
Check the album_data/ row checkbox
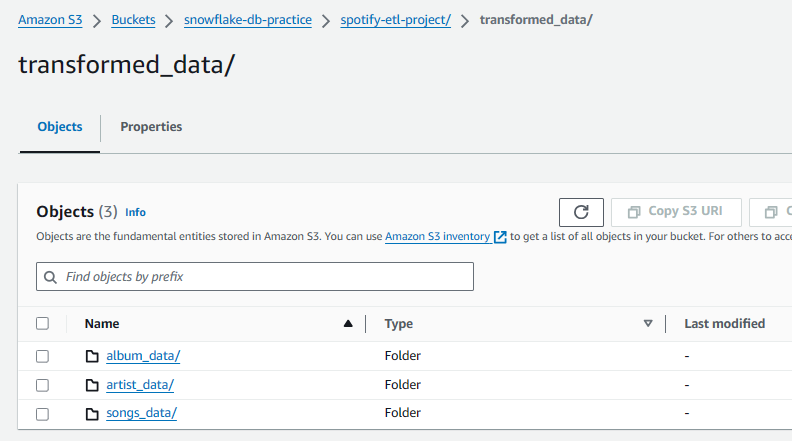42,356
